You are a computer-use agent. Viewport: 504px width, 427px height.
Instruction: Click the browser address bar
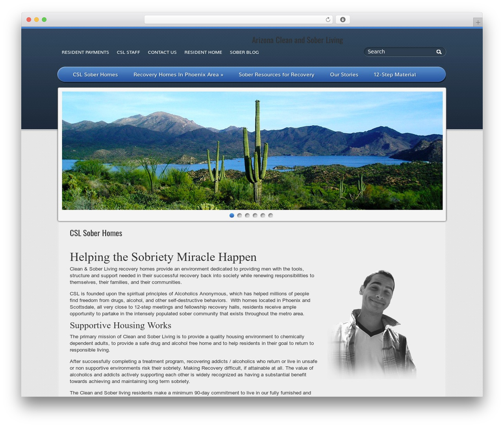pyautogui.click(x=238, y=20)
